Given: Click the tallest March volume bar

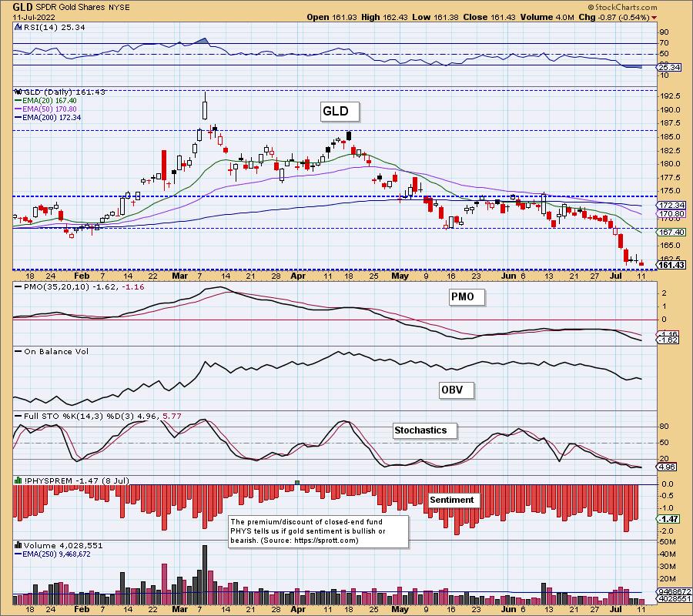Looking at the screenshot, I should [205, 574].
